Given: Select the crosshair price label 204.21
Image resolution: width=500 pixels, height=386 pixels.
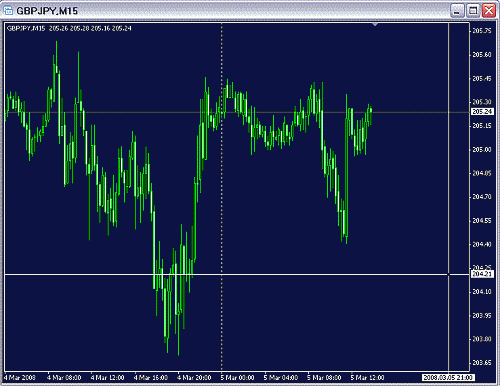Looking at the screenshot, I should [482, 274].
